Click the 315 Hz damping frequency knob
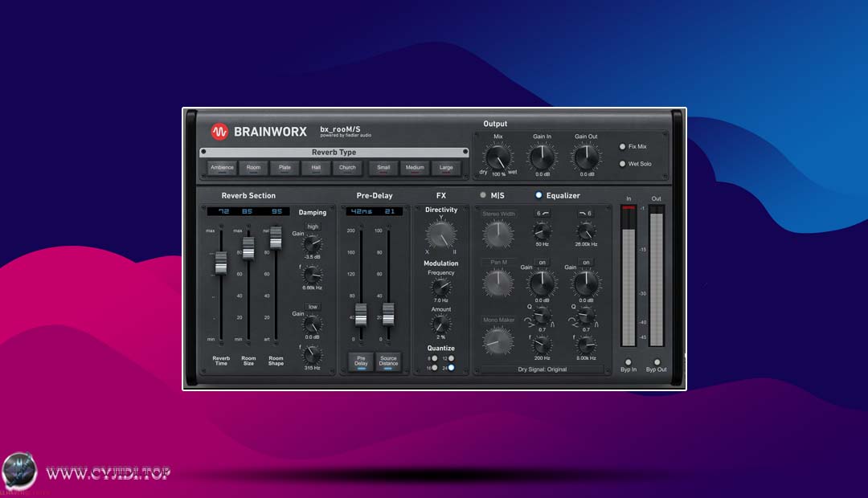This screenshot has width=868, height=498. click(x=313, y=354)
